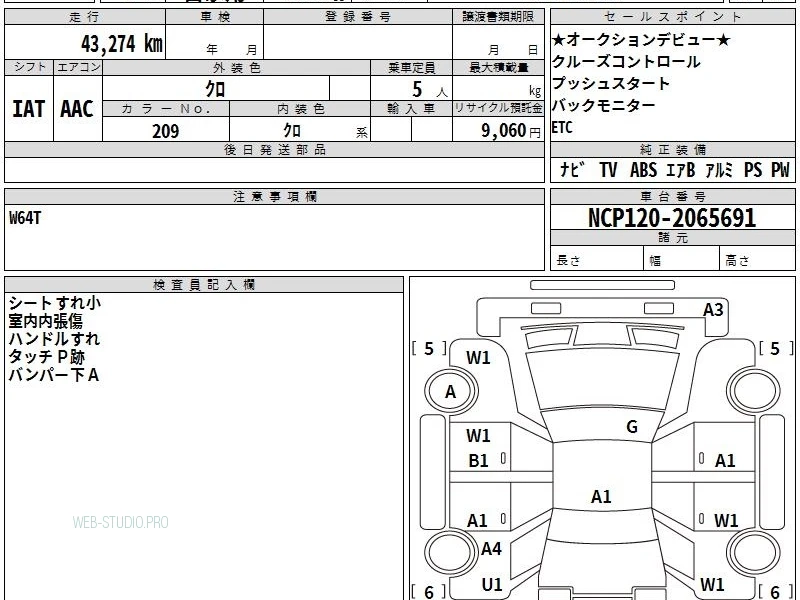Click the 諸元 header
The width and height of the screenshot is (800, 600).
(672, 238)
